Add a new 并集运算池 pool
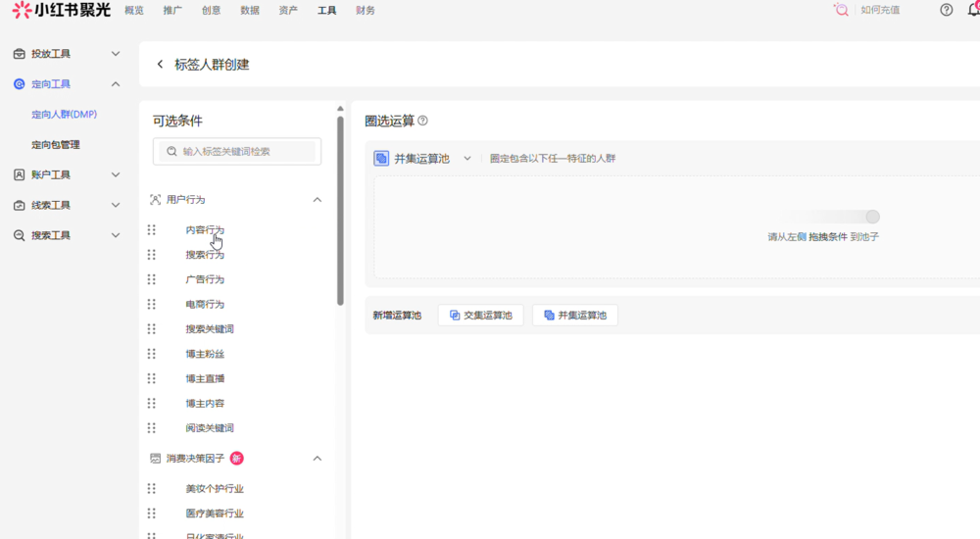The height and width of the screenshot is (539, 980). point(575,316)
